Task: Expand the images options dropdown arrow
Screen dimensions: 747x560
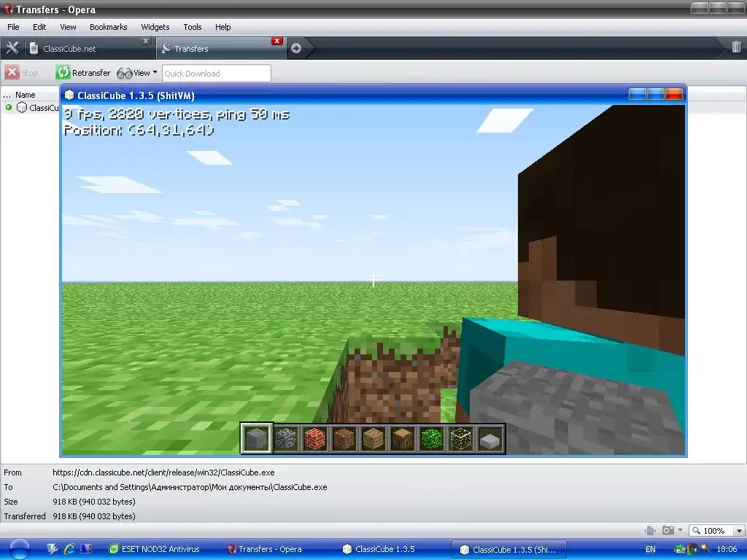Action: click(681, 530)
